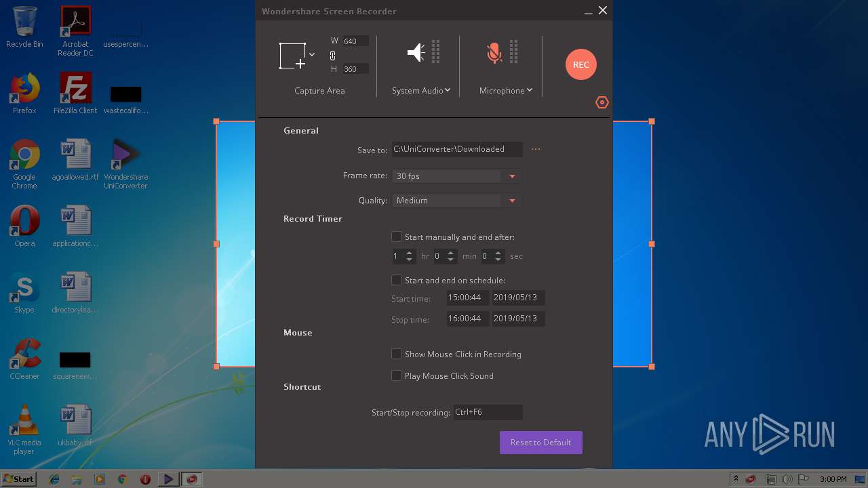Image resolution: width=868 pixels, height=488 pixels.
Task: Edit the capture width field showing 640
Action: coord(355,41)
